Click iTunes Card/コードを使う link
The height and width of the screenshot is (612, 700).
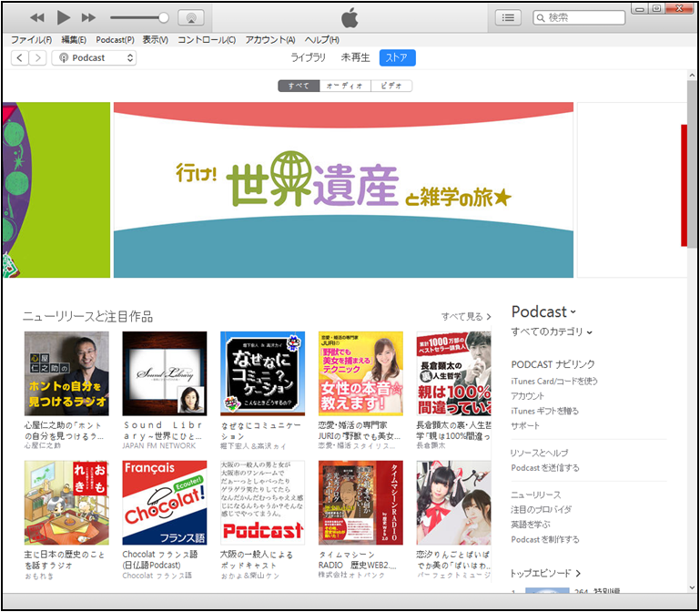click(554, 381)
